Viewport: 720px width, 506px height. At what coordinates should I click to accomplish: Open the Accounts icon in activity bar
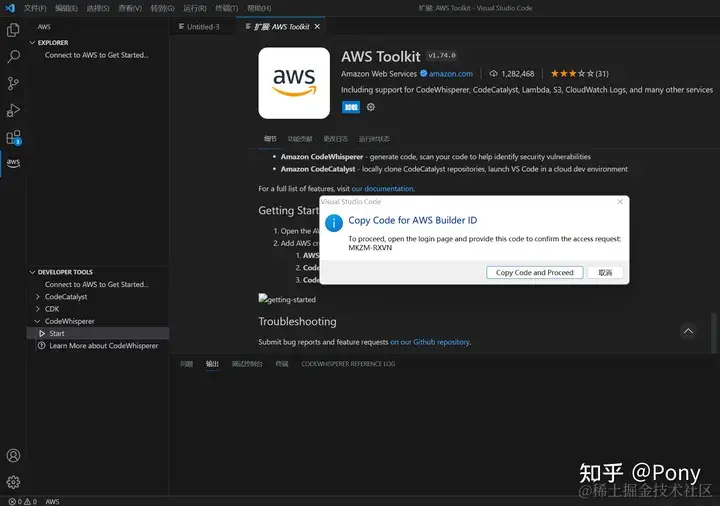(x=13, y=455)
